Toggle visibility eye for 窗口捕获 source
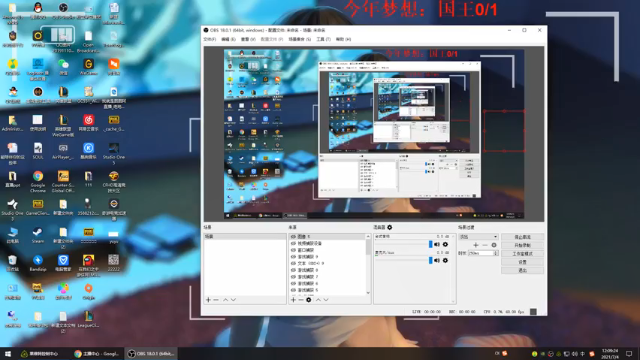The width and height of the screenshot is (640, 360). (293, 250)
